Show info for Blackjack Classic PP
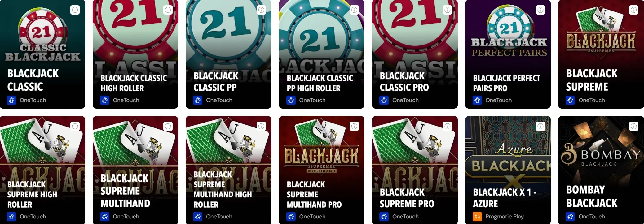The height and width of the screenshot is (224, 644). click(x=261, y=10)
